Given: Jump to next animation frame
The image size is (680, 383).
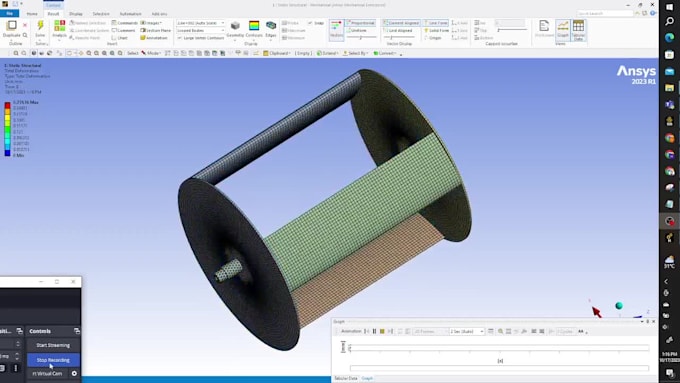Looking at the screenshot, I should pyautogui.click(x=390, y=331).
